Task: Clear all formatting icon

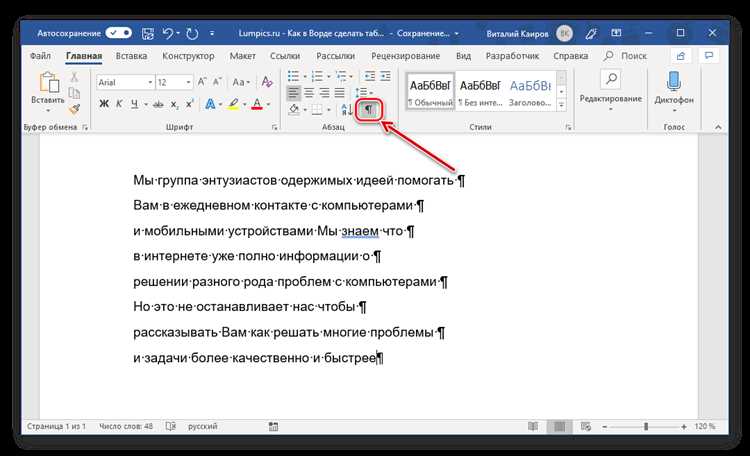Action: tap(267, 82)
